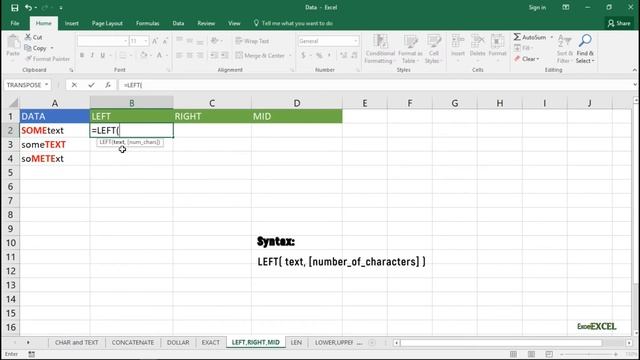Click the Percent Style icon
Image resolution: width=640 pixels, height=360 pixels.
(x=319, y=56)
